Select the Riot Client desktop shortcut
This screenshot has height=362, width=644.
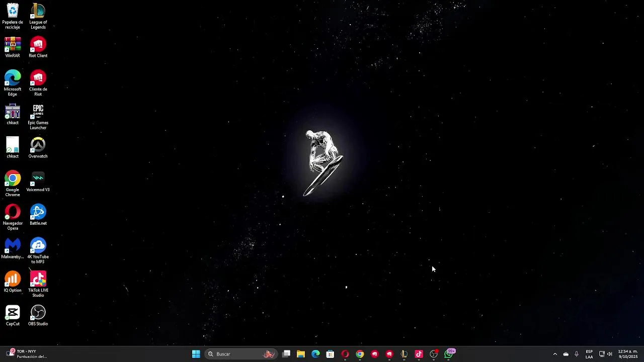[38, 48]
